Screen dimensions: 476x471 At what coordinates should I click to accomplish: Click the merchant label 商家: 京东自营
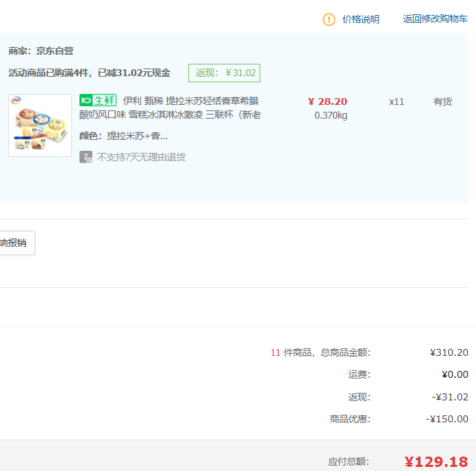coord(40,51)
